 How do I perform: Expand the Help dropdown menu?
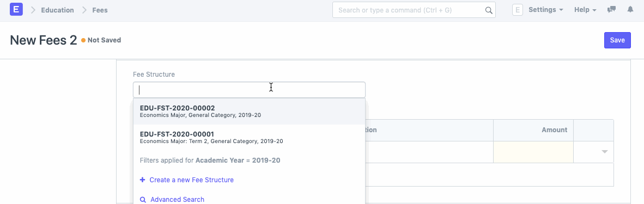[585, 10]
